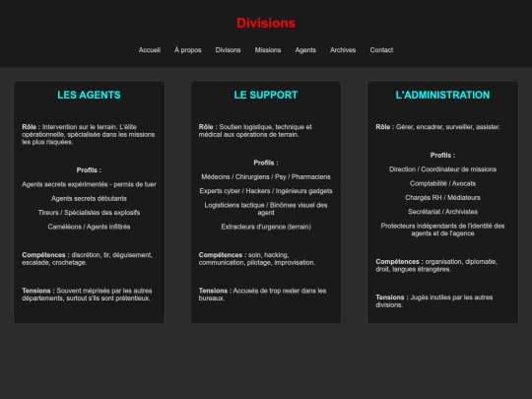Image resolution: width=532 pixels, height=399 pixels.
Task: Click 'Protecteurs indépendants de l'identité' line
Action: coord(442,230)
